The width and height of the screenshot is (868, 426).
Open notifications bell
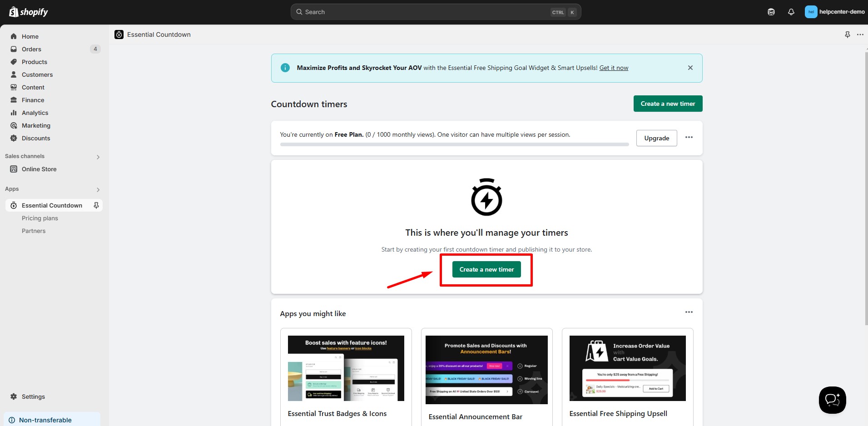click(791, 12)
